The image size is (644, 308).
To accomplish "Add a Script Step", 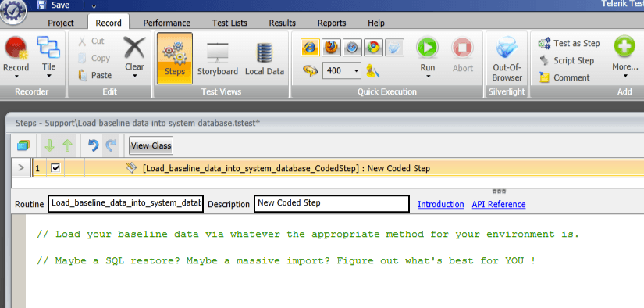I will 567,60.
